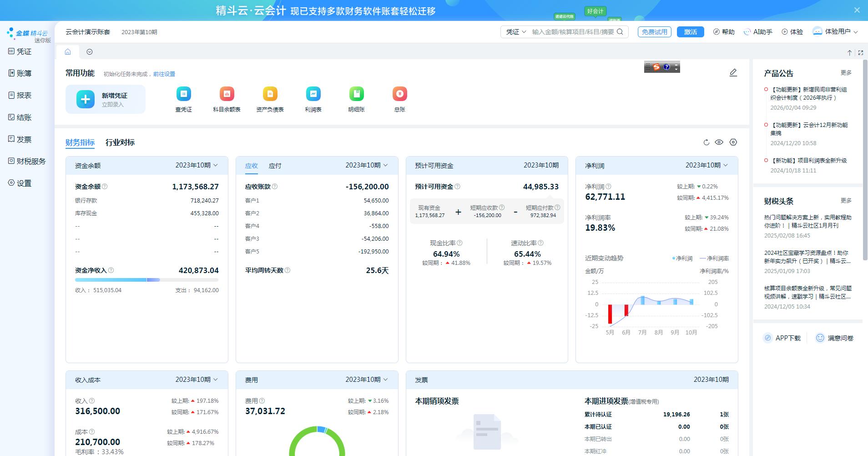The image size is (868, 456).
Task: Click the 免费试用 button
Action: tap(654, 32)
